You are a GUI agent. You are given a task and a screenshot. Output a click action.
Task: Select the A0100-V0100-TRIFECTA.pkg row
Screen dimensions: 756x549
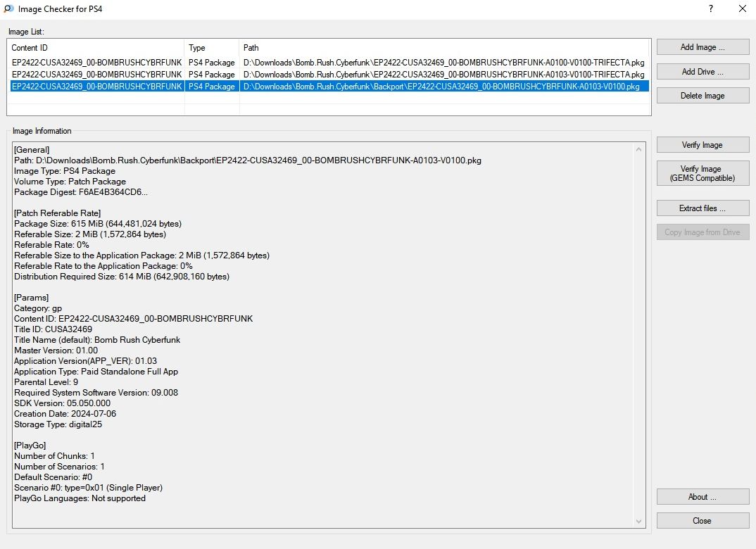pyautogui.click(x=329, y=62)
